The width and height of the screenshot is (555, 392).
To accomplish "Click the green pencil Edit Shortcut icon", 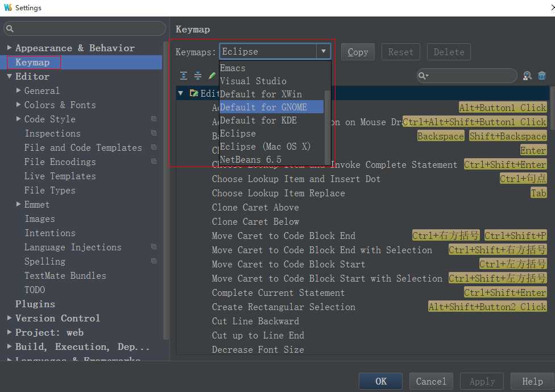I will [212, 76].
